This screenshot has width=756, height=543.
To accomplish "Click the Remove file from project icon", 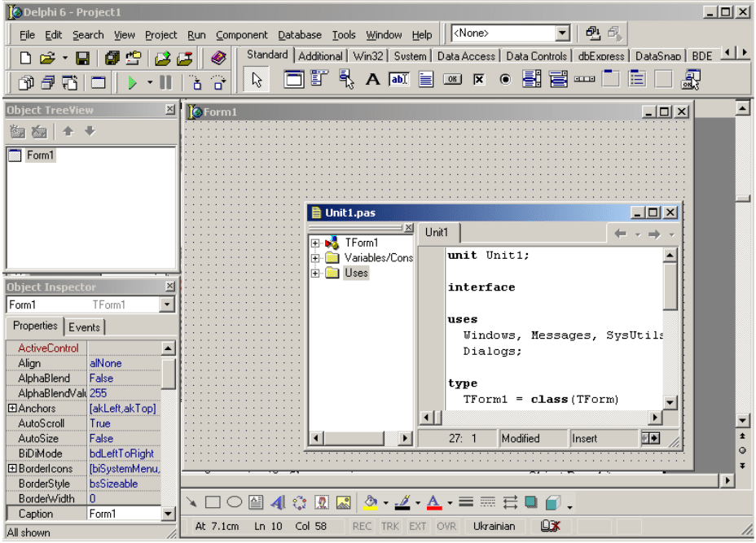I will point(185,59).
